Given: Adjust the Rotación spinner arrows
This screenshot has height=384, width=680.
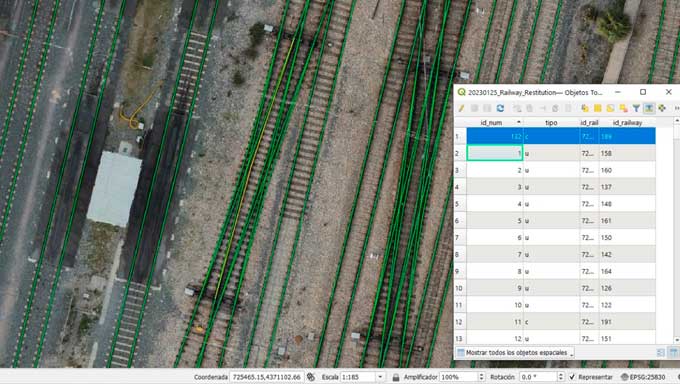Looking at the screenshot, I should point(560,377).
